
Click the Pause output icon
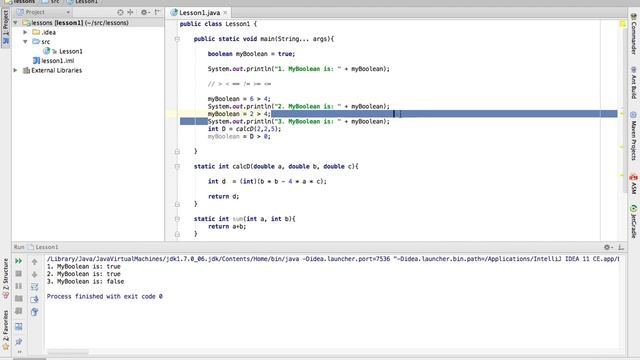click(18, 286)
